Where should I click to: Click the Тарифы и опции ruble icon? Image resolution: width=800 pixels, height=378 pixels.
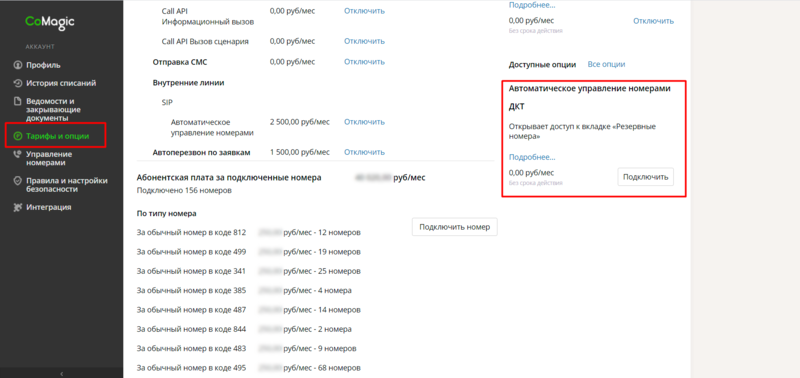(x=17, y=136)
